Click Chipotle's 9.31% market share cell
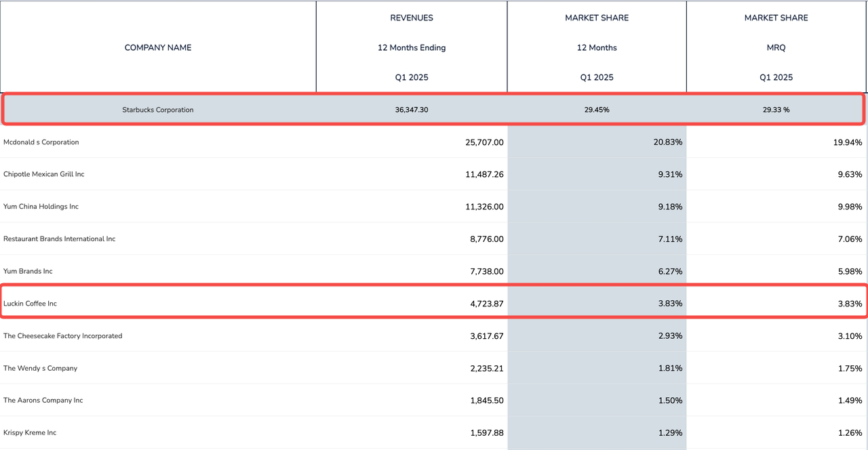The width and height of the screenshot is (868, 450). point(669,174)
